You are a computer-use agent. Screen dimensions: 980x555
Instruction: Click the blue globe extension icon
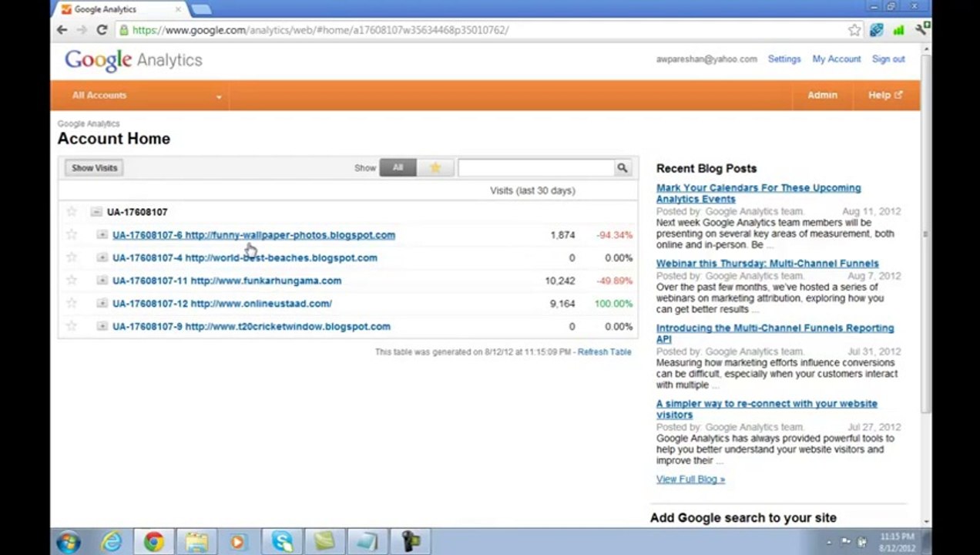(x=877, y=30)
